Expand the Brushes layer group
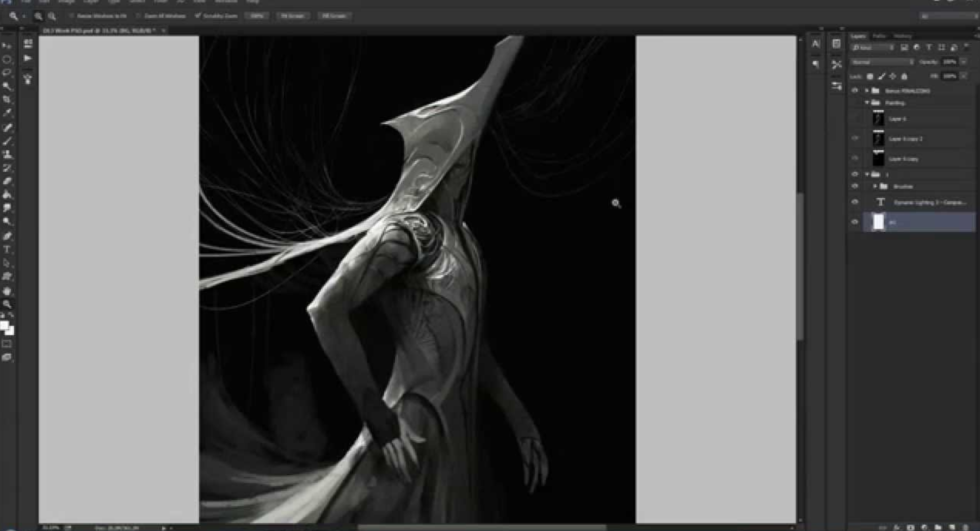The width and height of the screenshot is (980, 531). [x=875, y=186]
